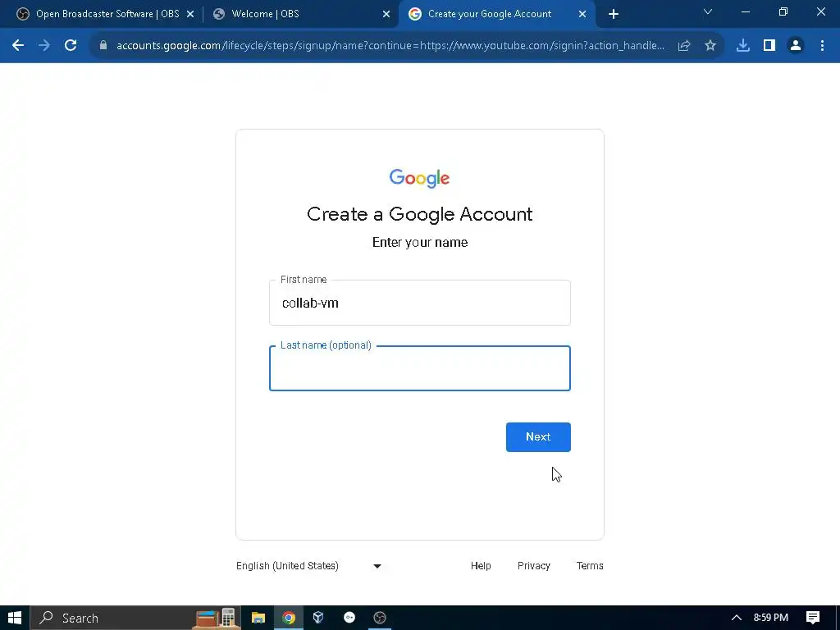Close the Welcome | OBS tab

[386, 15]
